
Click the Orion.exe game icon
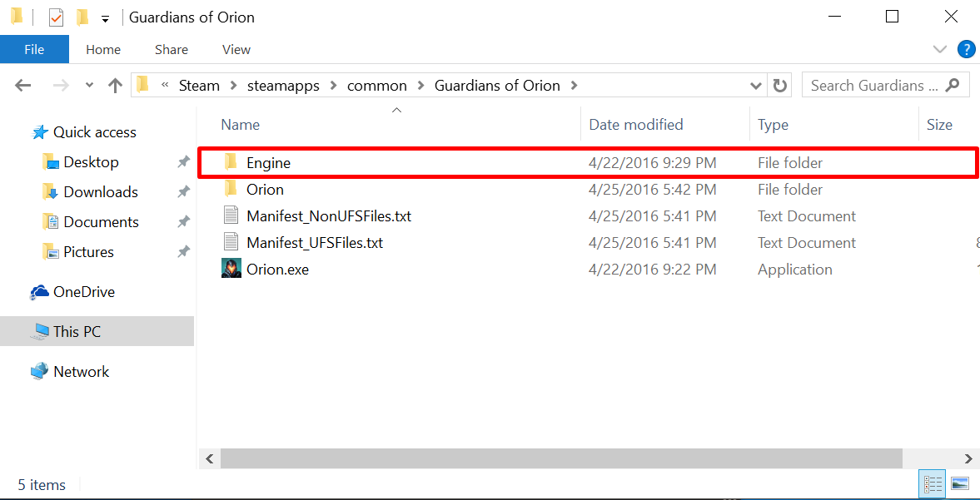pyautogui.click(x=231, y=269)
